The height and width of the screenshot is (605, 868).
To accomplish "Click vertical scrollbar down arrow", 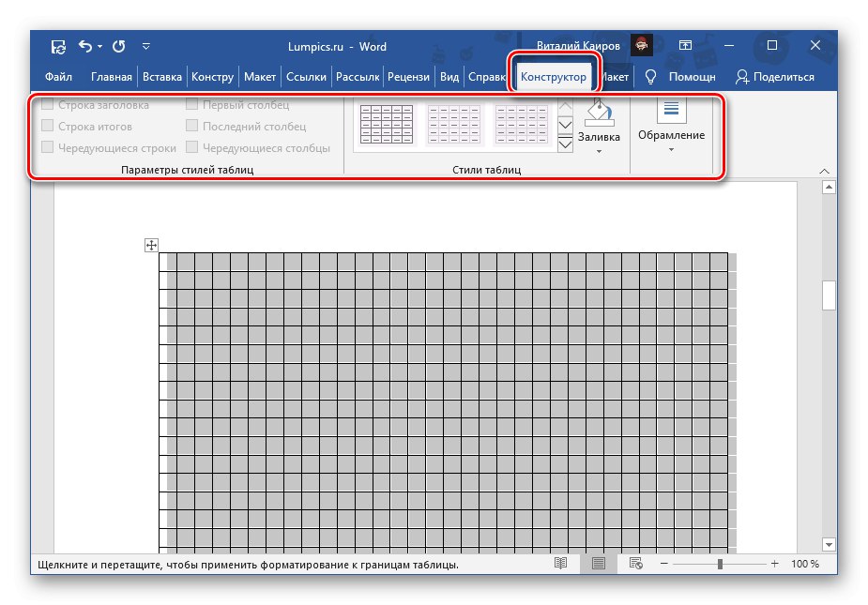I will 829,545.
